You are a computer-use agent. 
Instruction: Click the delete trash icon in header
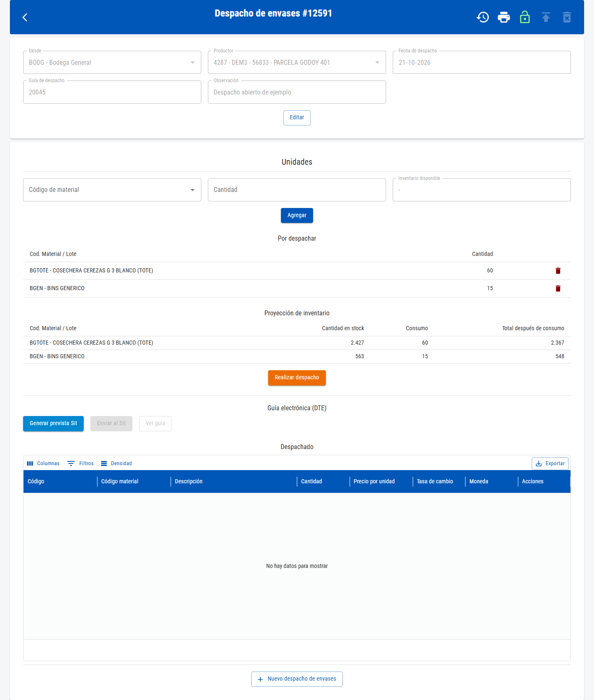pyautogui.click(x=567, y=17)
